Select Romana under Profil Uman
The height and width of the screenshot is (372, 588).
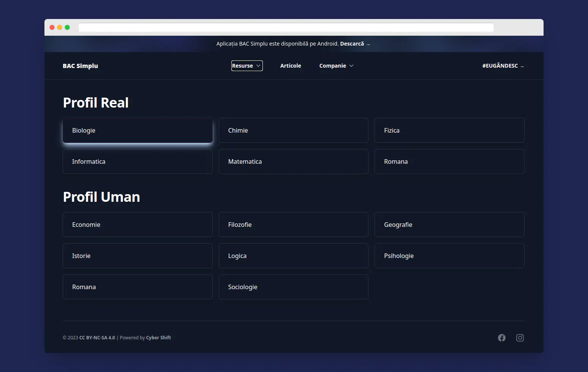point(138,287)
